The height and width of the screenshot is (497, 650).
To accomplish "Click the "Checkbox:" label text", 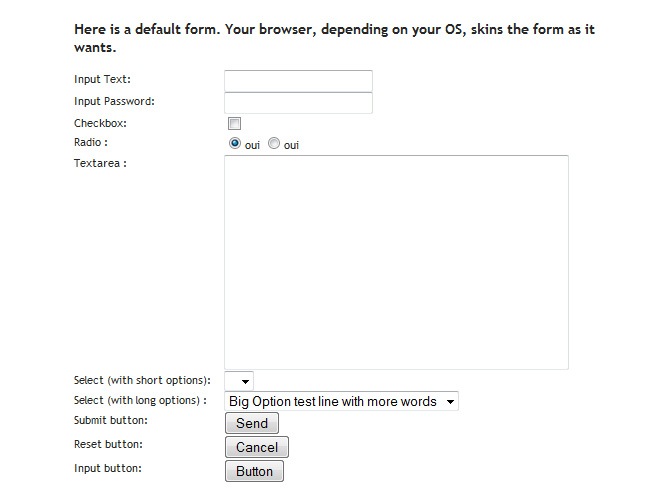I will click(100, 123).
